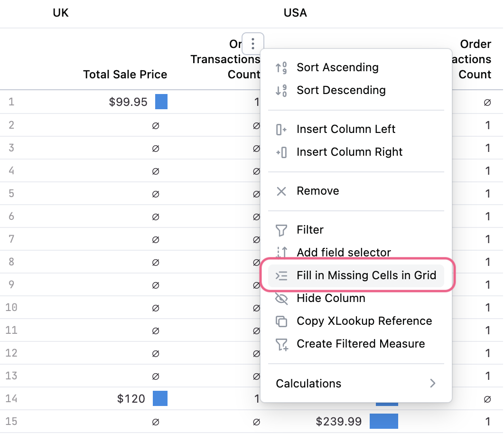Click the blue bar next to $99.95
This screenshot has width=504, height=434.
coord(161,102)
